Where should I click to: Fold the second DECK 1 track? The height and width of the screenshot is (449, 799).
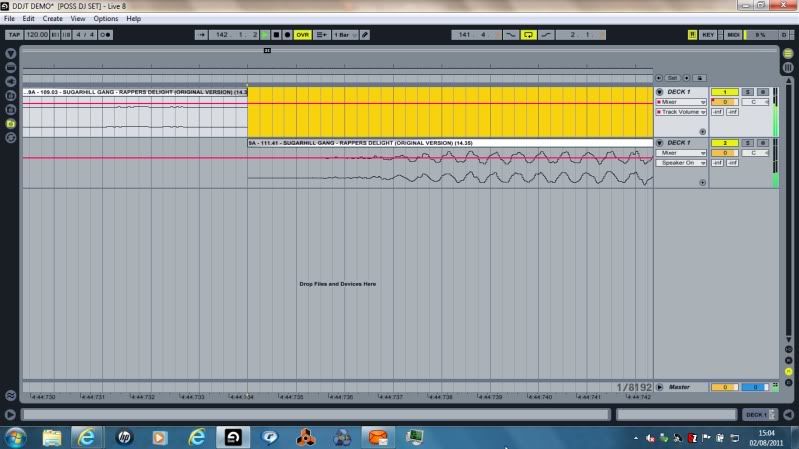[659, 143]
